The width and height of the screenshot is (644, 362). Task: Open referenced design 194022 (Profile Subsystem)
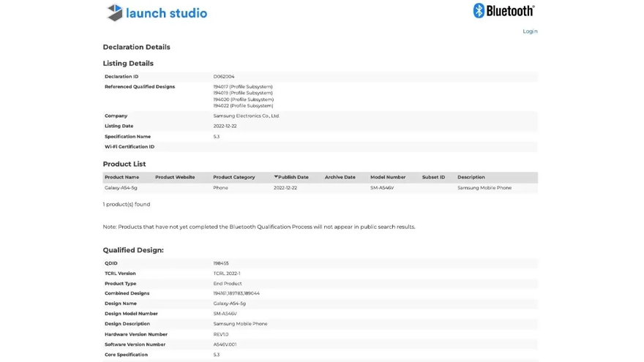[x=243, y=105]
